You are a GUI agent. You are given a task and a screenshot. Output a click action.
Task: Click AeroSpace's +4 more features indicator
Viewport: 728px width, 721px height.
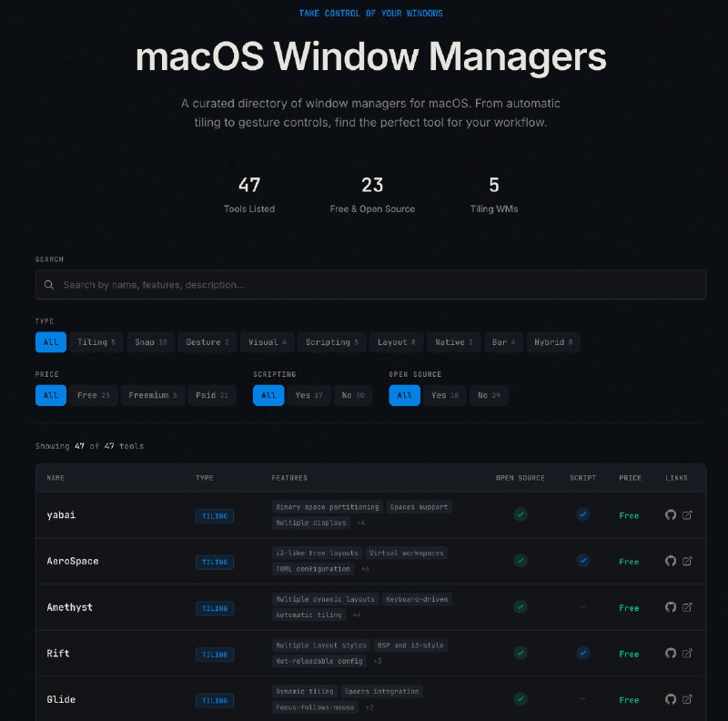click(365, 569)
